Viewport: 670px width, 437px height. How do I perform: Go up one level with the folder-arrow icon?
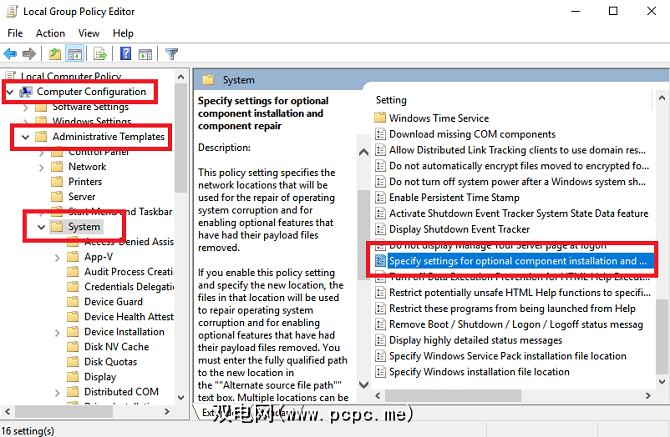[x=55, y=54]
